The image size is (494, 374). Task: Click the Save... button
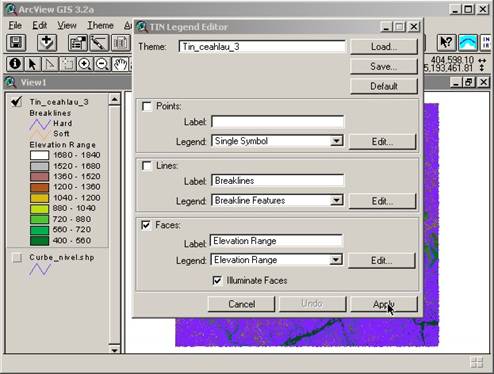(x=384, y=66)
